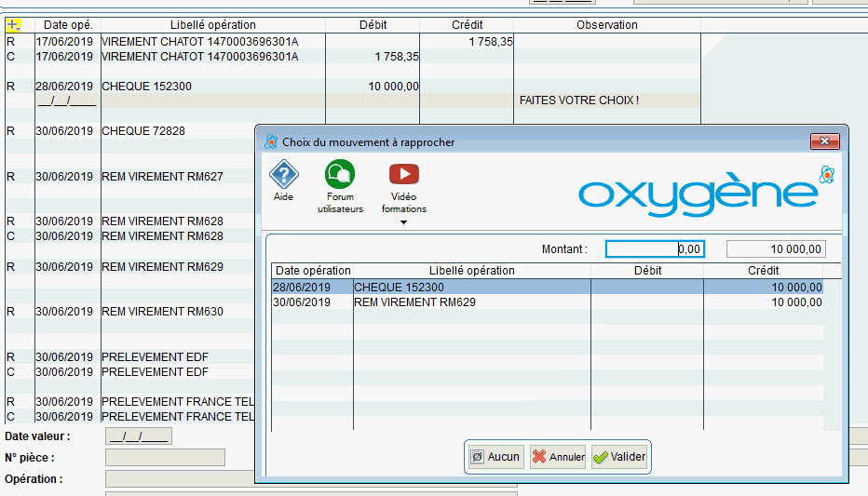This screenshot has height=496, width=868.
Task: Click the Annuler button
Action: [558, 457]
